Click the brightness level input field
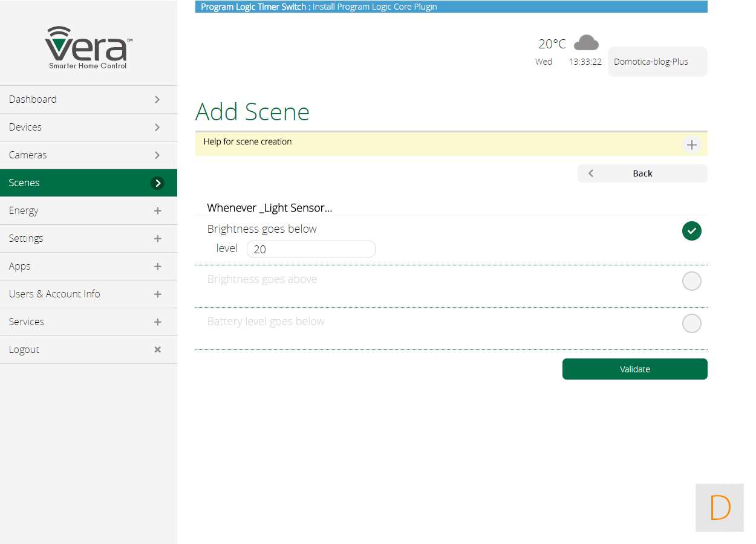This screenshot has height=544, width=756. click(311, 249)
